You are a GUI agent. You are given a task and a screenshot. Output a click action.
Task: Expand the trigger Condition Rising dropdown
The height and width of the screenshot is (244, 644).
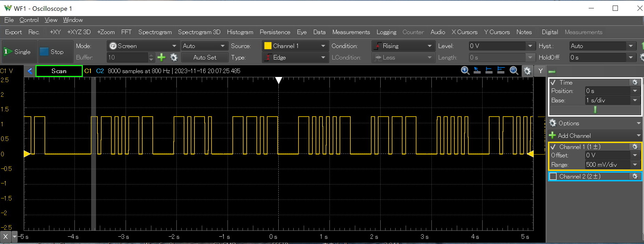[403, 46]
